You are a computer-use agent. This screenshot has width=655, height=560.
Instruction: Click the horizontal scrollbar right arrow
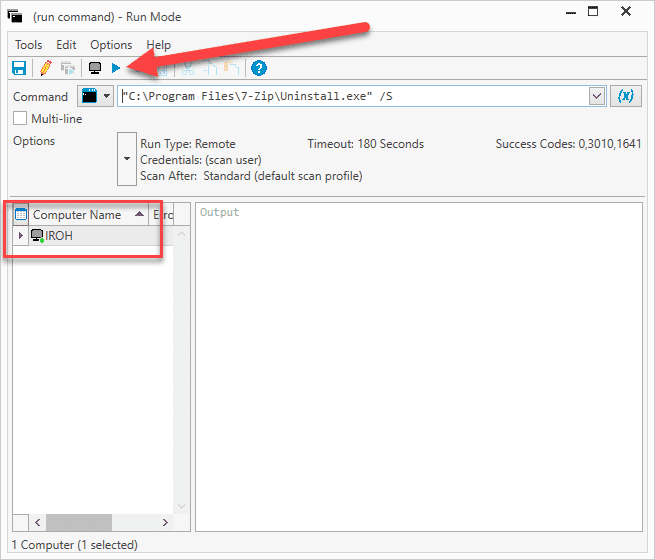coord(165,522)
